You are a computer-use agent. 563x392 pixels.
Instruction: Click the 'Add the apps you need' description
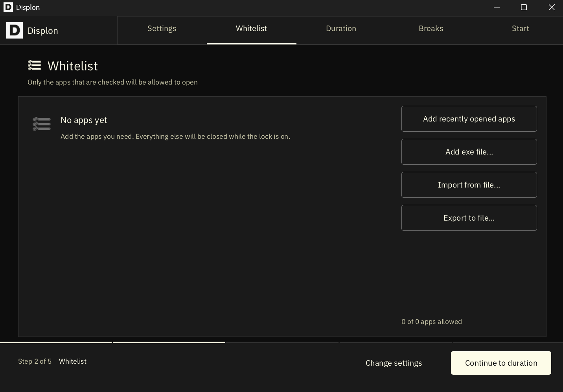[x=175, y=136]
